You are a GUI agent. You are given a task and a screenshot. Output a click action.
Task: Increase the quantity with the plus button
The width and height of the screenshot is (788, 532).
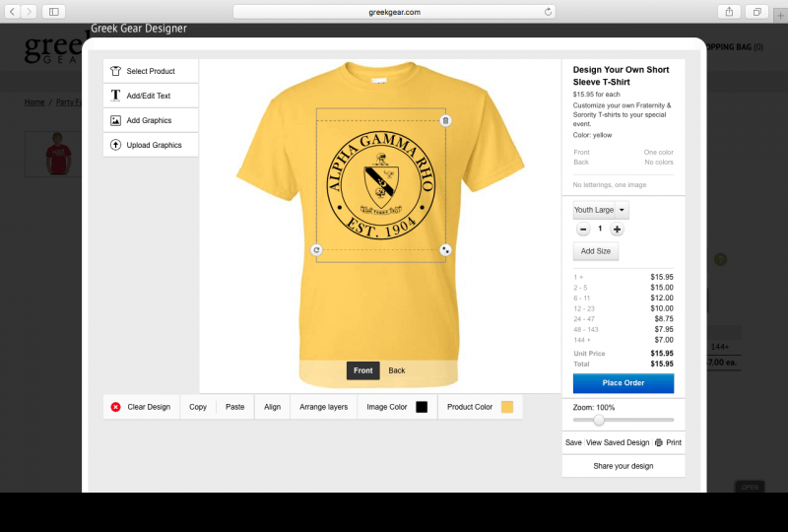coord(618,229)
